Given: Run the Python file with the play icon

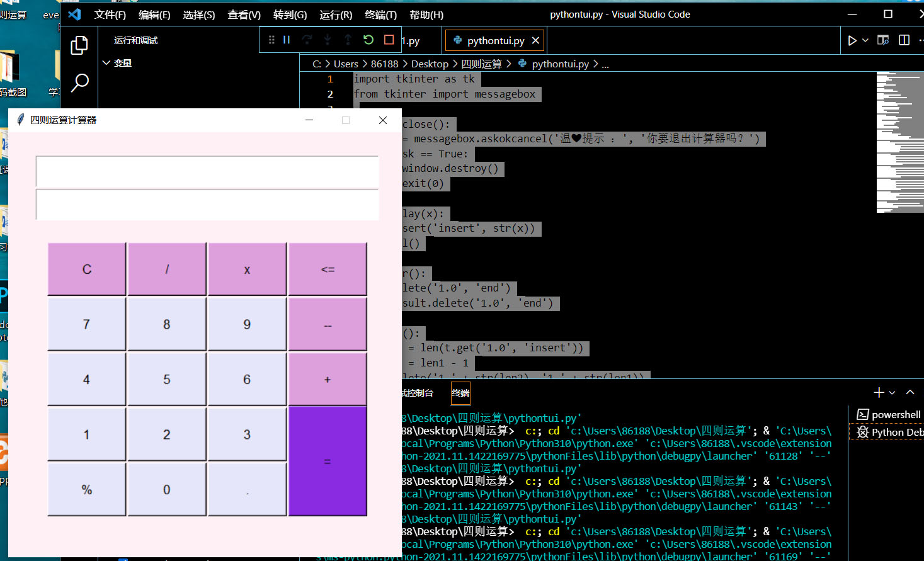Looking at the screenshot, I should tap(852, 40).
